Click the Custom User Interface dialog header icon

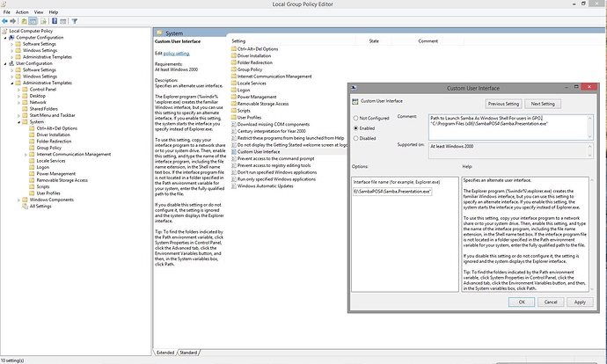(355, 101)
